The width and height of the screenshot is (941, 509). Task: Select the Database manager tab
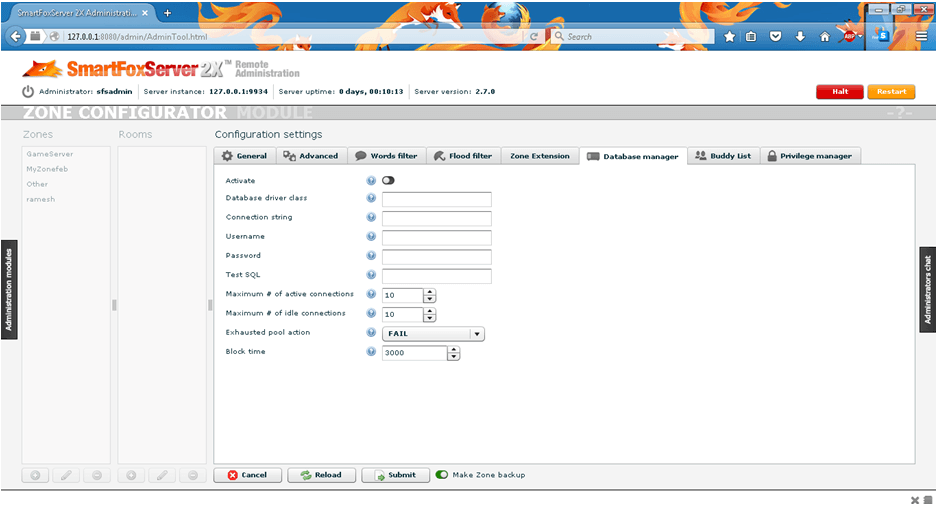pos(633,157)
